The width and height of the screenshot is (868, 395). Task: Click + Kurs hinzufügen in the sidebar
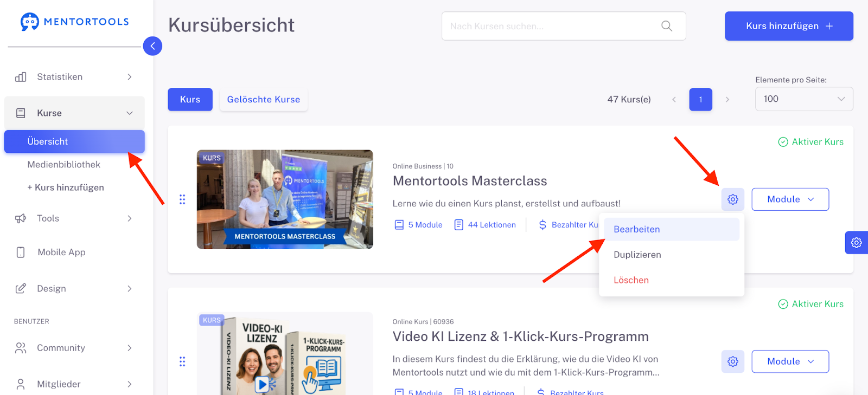[x=66, y=187]
